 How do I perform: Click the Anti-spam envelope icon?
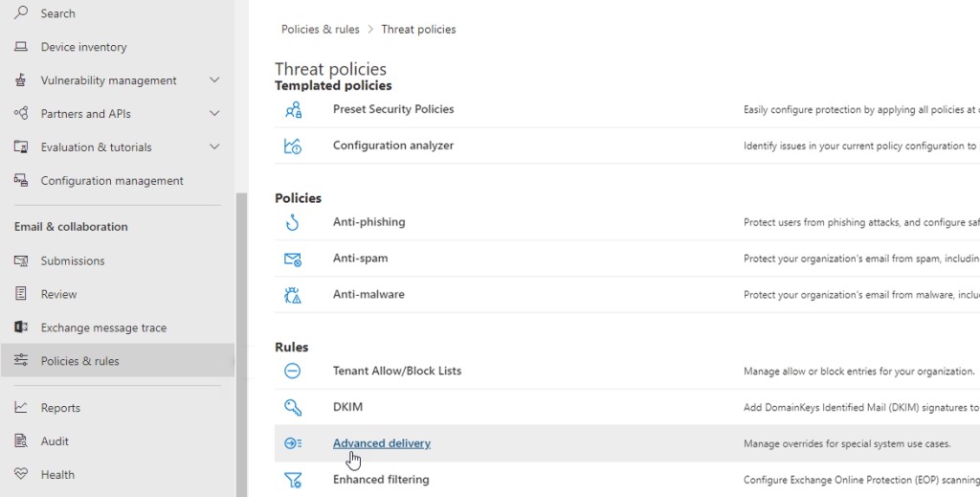(x=293, y=259)
